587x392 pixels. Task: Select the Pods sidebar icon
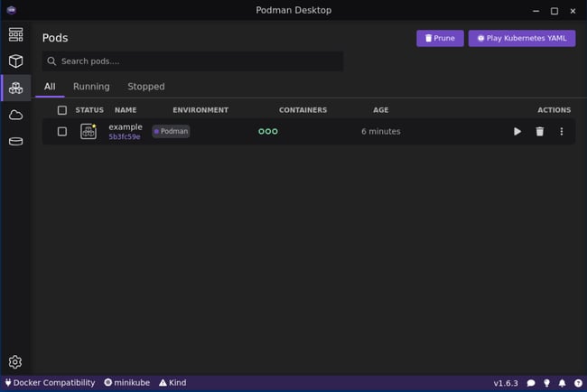(15, 88)
